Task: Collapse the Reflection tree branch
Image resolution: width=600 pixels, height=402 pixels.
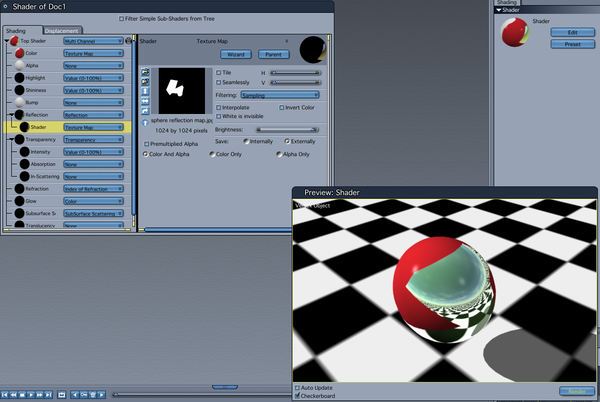Action: point(11,115)
